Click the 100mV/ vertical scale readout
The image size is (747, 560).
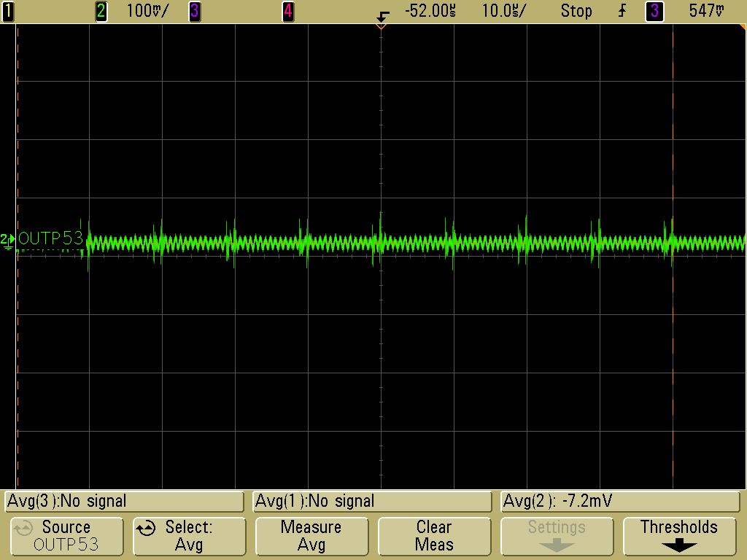147,10
